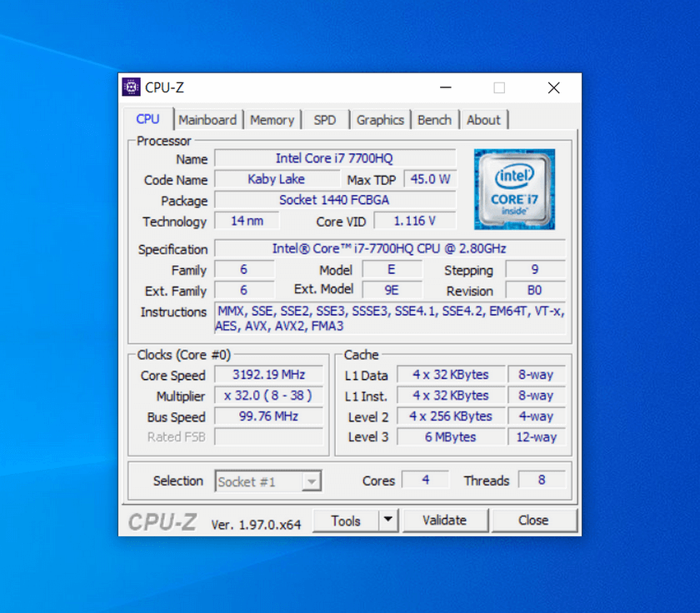Click the CPU-Z app icon in title bar
This screenshot has width=700, height=613.
(132, 87)
